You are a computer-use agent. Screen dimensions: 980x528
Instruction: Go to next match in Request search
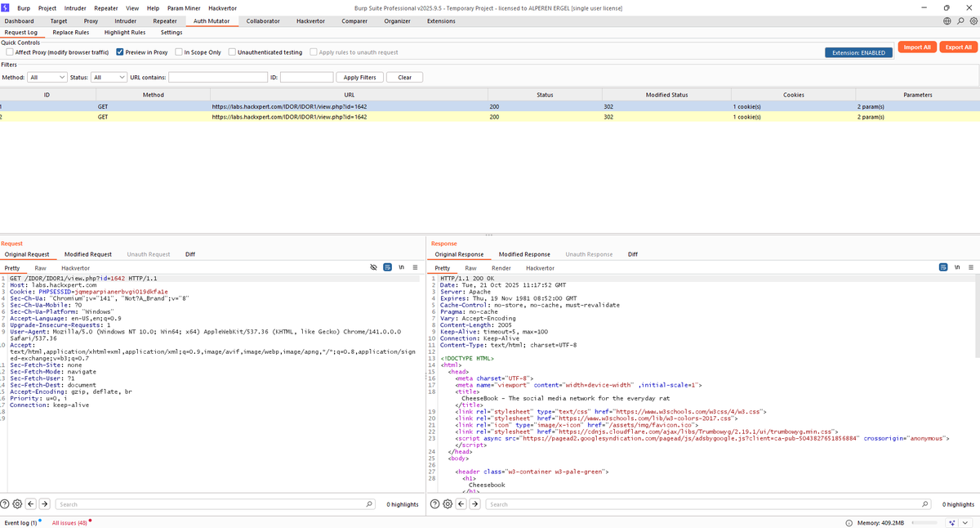point(44,504)
